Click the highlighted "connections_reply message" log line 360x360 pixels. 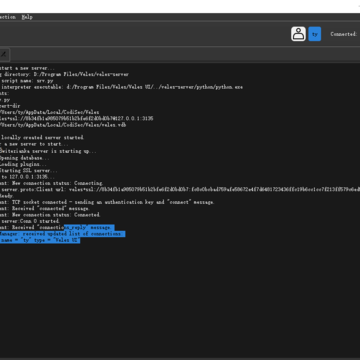coord(57,227)
